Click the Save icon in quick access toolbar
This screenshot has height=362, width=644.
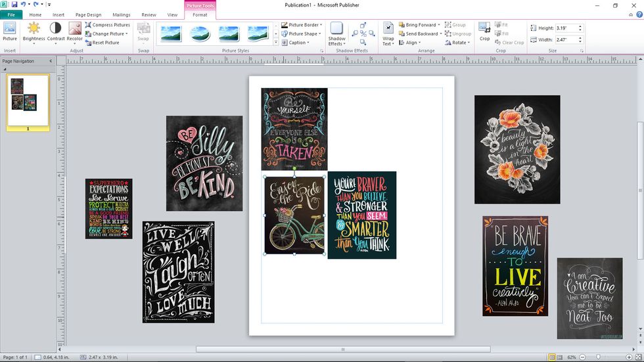(14, 5)
